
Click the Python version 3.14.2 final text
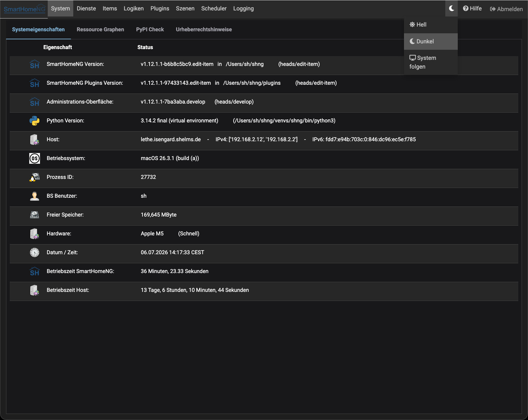click(x=179, y=121)
